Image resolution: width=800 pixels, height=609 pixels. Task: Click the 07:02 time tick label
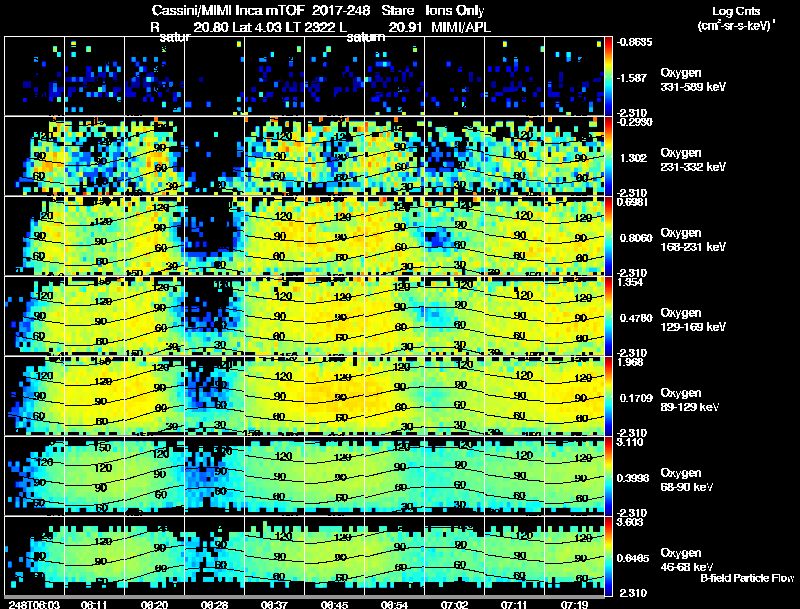click(454, 604)
